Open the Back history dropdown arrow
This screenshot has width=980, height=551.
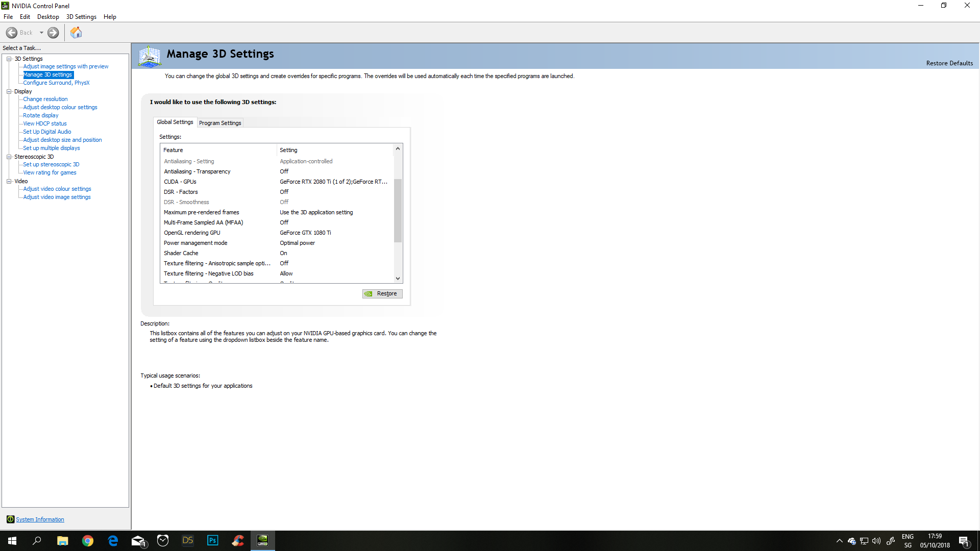coord(41,33)
